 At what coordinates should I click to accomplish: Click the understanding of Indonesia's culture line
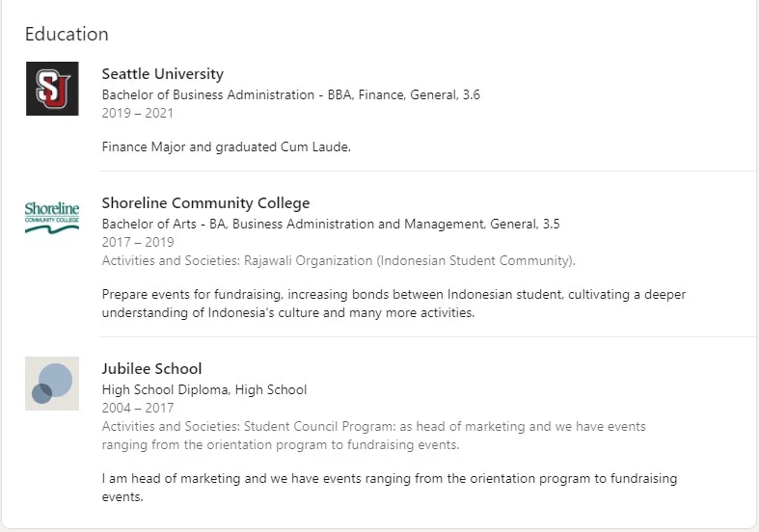coord(288,313)
